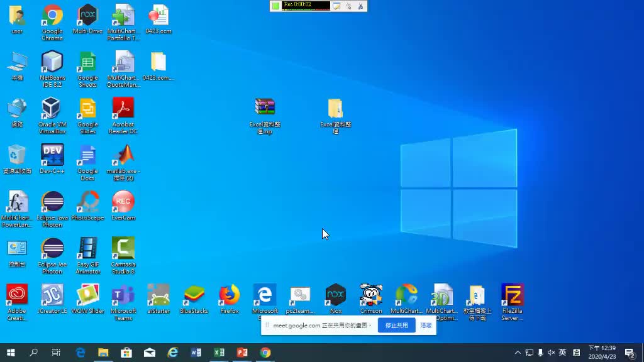Viewport: 644px width, 362px height.
Task: Open PowerPoint from the taskbar
Action: [x=242, y=353]
